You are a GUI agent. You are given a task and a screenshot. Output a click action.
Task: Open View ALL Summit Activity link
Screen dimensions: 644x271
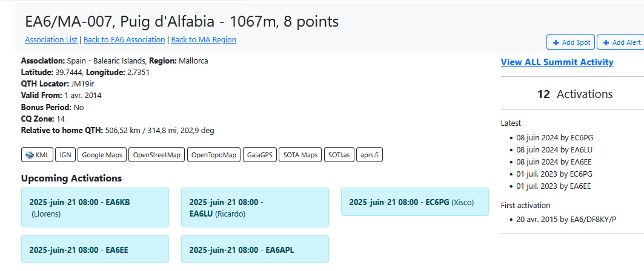(x=557, y=62)
